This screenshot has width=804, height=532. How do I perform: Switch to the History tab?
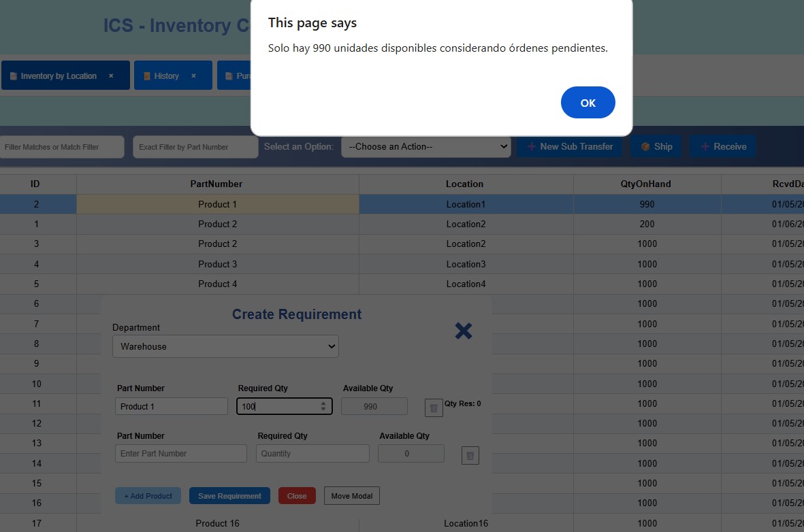pos(166,76)
